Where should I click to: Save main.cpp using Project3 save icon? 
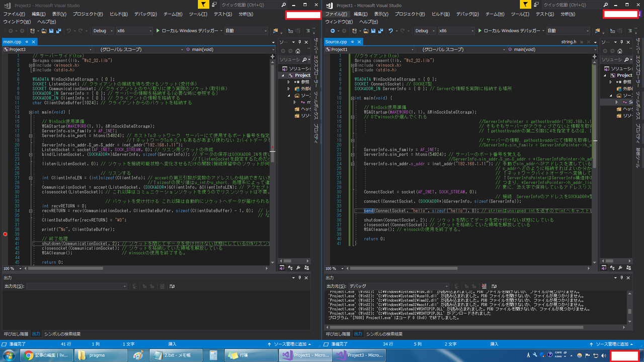[51, 31]
